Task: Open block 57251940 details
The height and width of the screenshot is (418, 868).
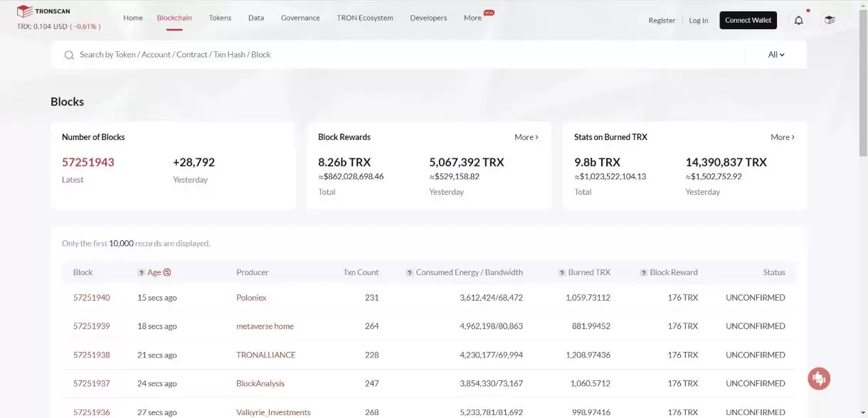Action: (x=92, y=297)
